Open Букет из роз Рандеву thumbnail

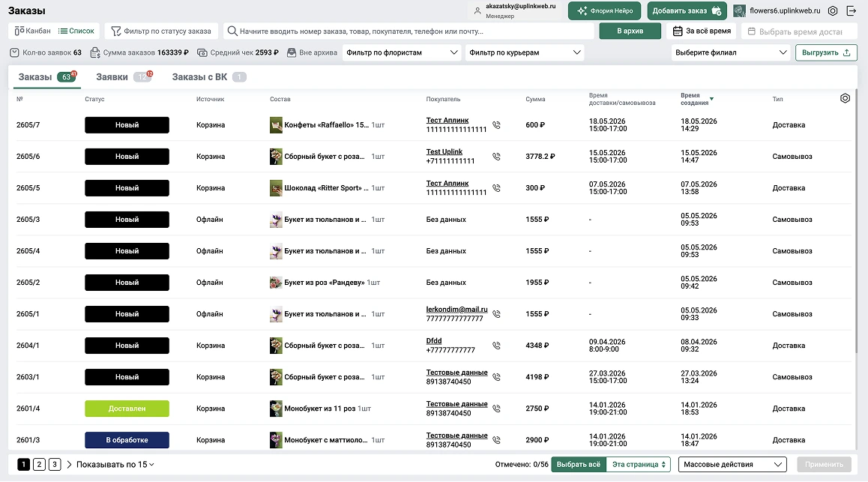[276, 282]
